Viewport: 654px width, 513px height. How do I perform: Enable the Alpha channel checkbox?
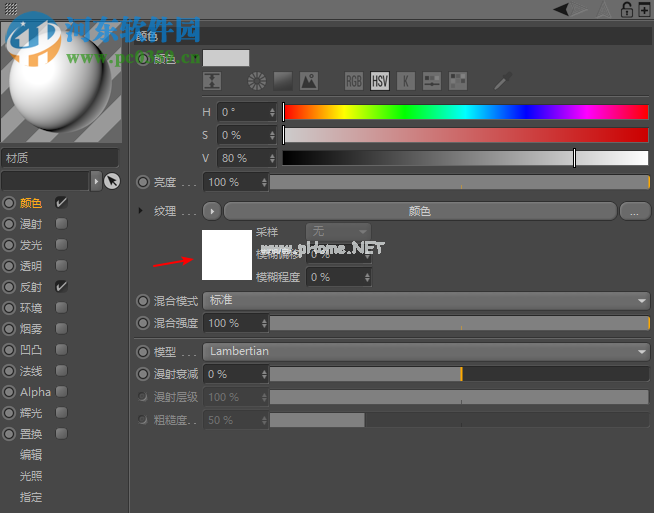tap(61, 391)
